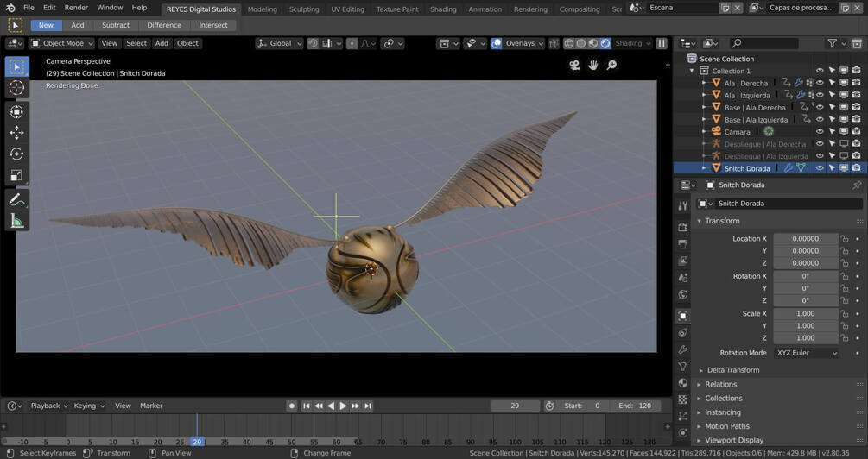Click the current frame 29 marker

tap(197, 442)
